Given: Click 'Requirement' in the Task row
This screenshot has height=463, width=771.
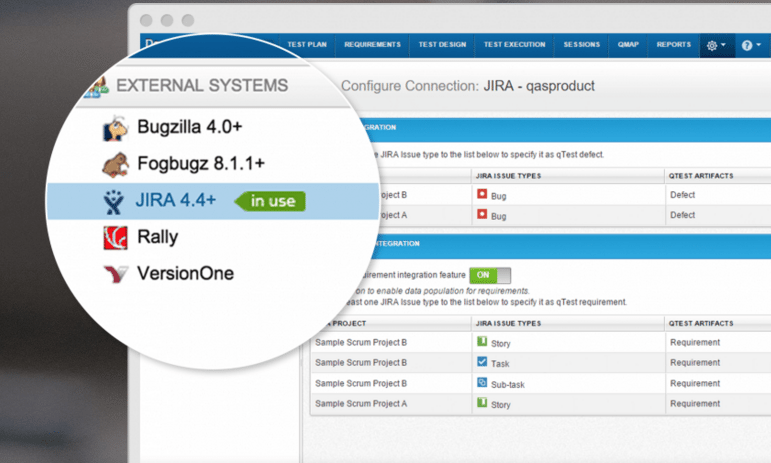Looking at the screenshot, I should (695, 363).
